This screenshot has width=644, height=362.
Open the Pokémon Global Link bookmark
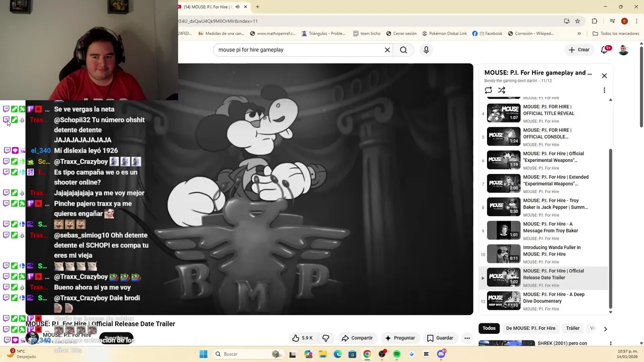click(x=444, y=34)
